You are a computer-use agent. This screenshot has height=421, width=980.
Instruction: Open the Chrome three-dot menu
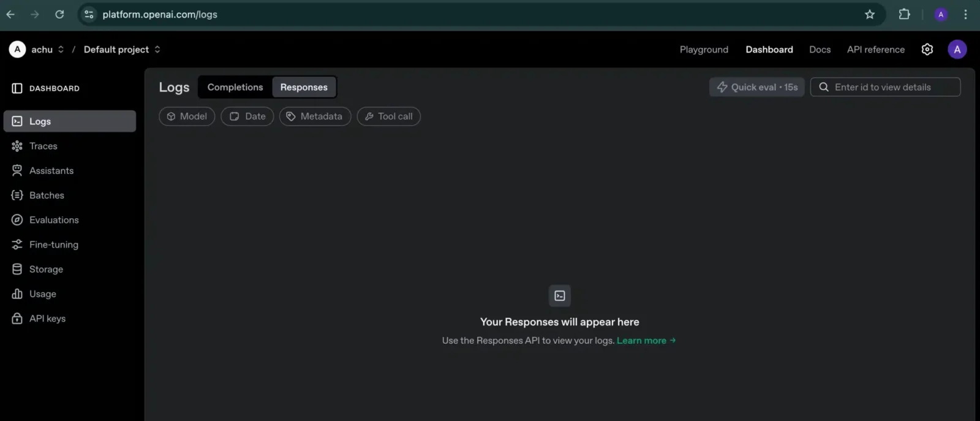coord(966,14)
